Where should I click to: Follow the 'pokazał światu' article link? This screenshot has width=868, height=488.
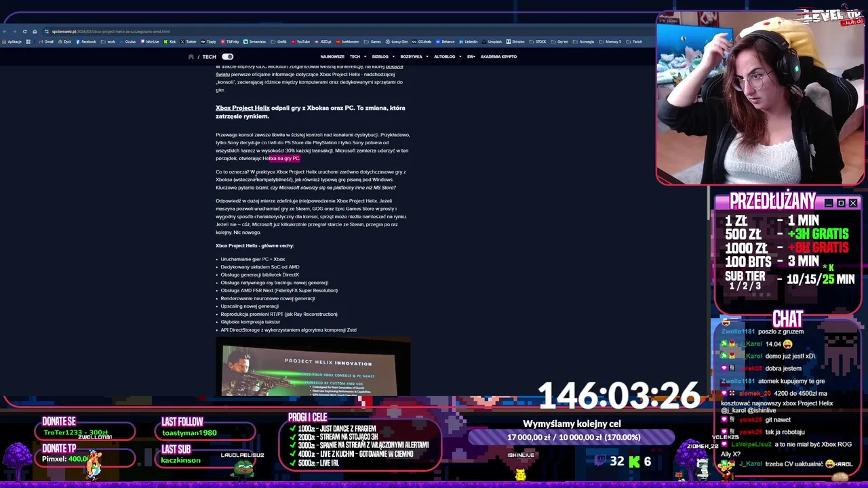394,66
